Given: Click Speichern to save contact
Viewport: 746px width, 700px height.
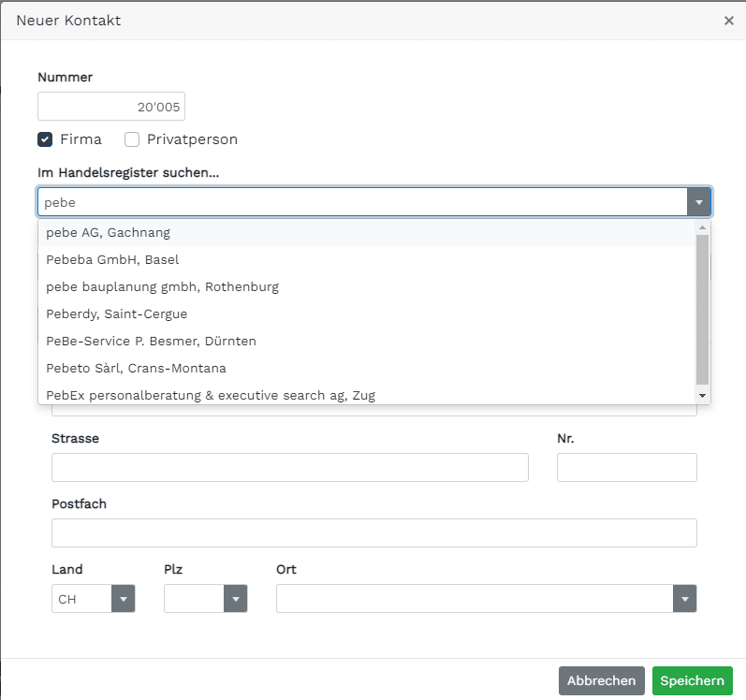Looking at the screenshot, I should (x=693, y=680).
